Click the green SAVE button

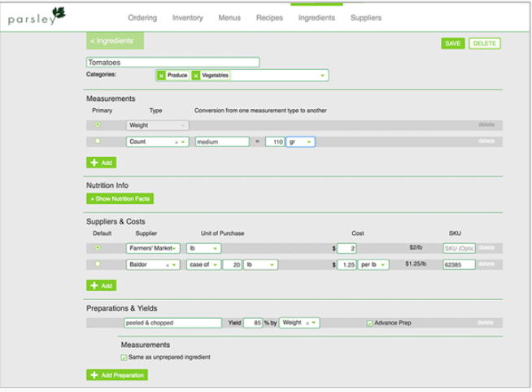452,43
